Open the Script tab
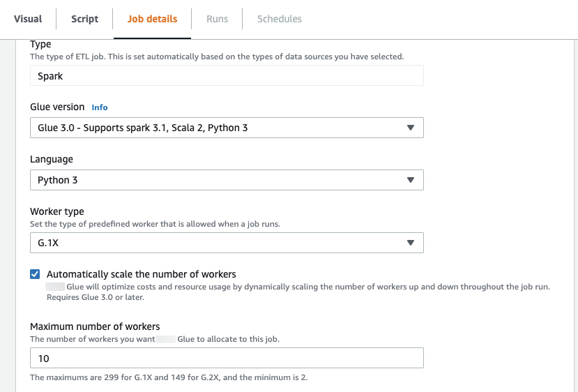 pos(84,19)
